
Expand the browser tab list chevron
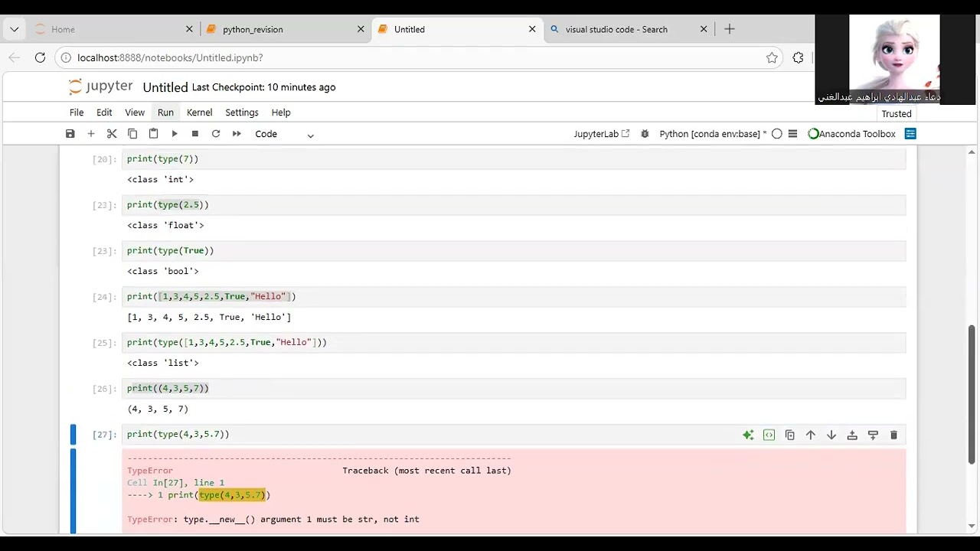click(15, 29)
